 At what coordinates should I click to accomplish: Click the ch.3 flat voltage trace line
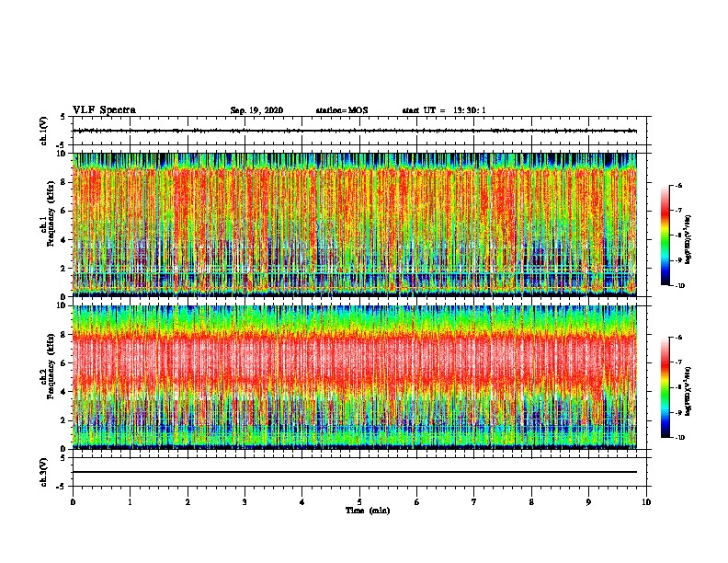[x=355, y=472]
